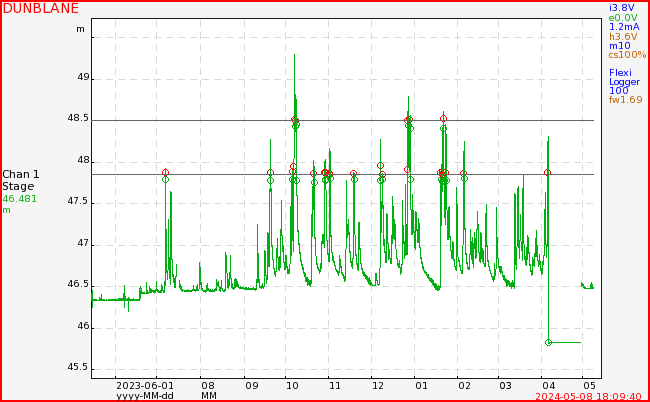Image resolution: width=650 pixels, height=402 pixels.
Task: Click the MM format label under 08
Action: click(209, 396)
